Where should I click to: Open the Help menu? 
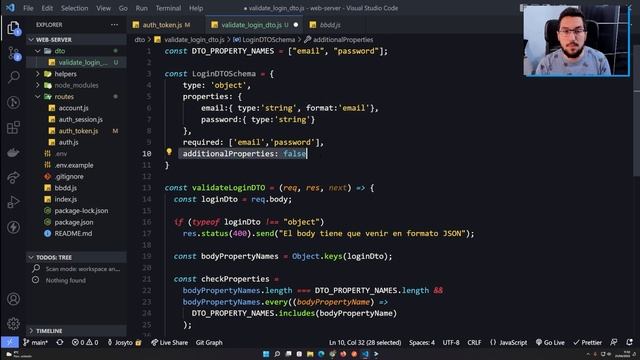click(196, 8)
